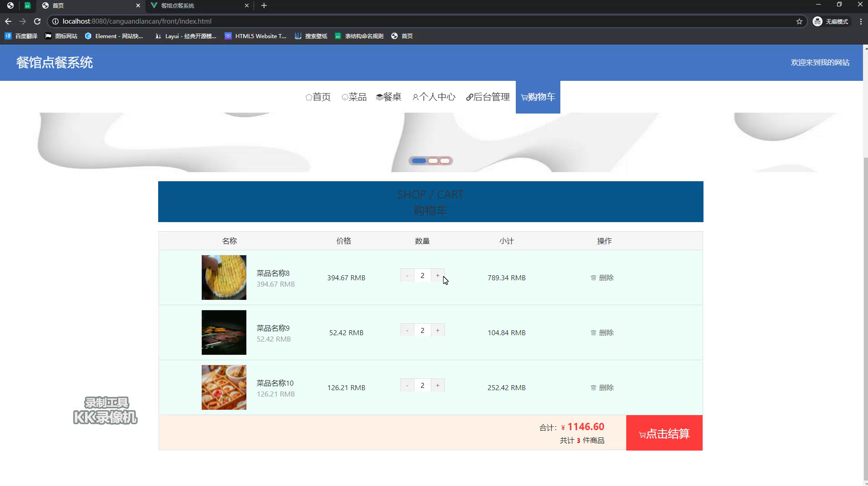Navigate to 菜品 in the site menu
Viewport: 868px width, 486px height.
[354, 97]
